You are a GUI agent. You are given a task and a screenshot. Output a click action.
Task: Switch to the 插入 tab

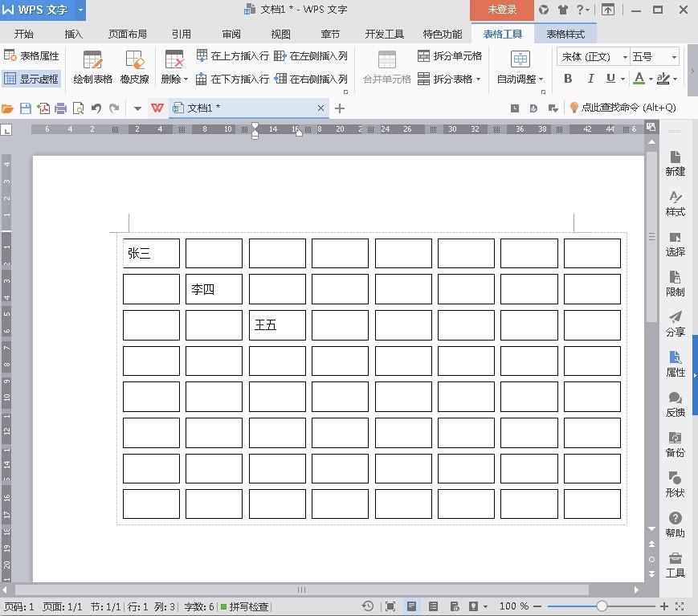coord(73,34)
